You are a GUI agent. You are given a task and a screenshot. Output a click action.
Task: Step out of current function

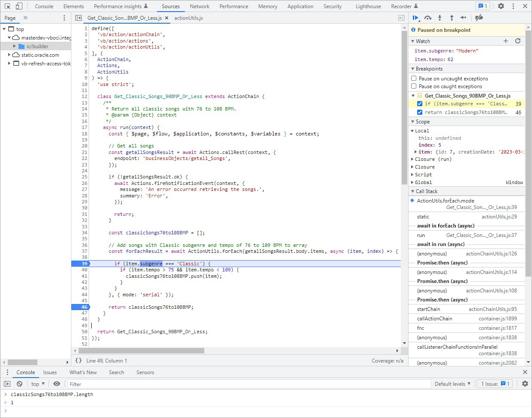click(x=451, y=18)
